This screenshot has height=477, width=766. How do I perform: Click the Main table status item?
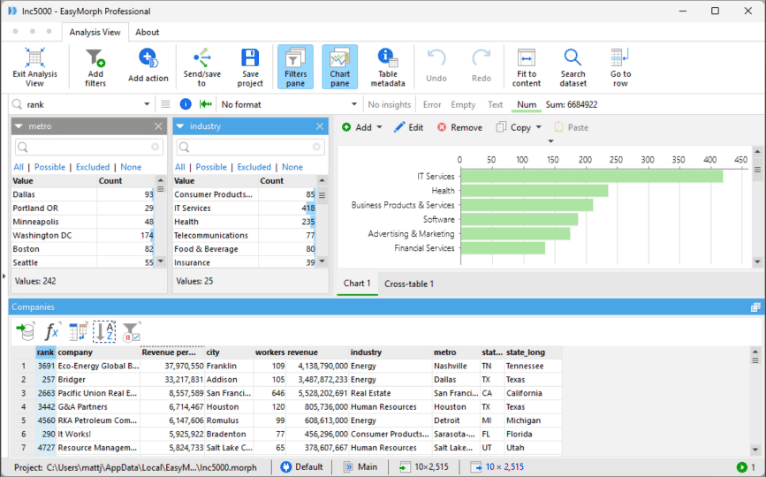(x=361, y=467)
